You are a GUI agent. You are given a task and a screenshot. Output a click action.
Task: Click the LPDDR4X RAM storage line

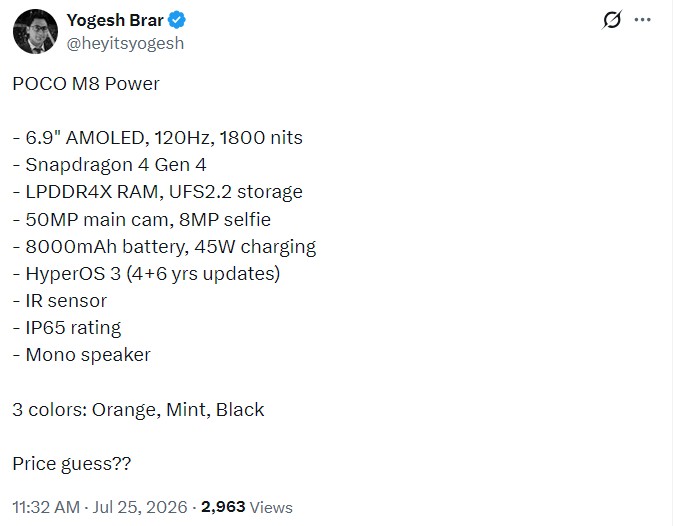[158, 192]
